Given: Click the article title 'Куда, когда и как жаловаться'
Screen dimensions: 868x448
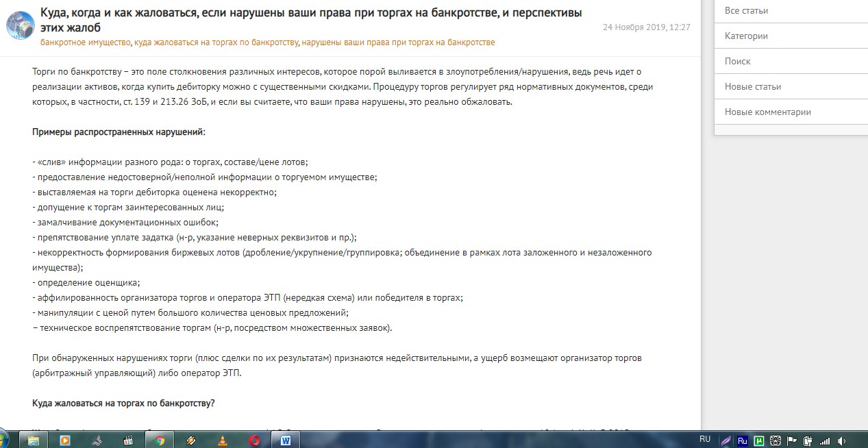Looking at the screenshot, I should click(312, 20).
